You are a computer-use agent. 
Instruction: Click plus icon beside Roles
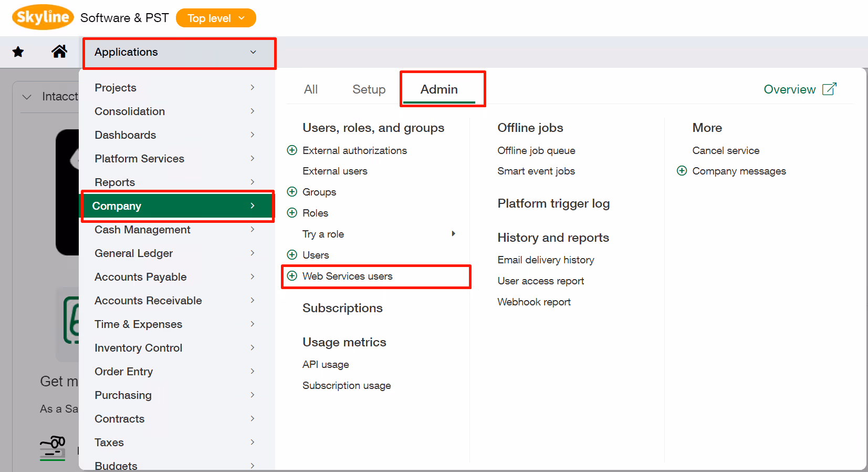coord(292,213)
